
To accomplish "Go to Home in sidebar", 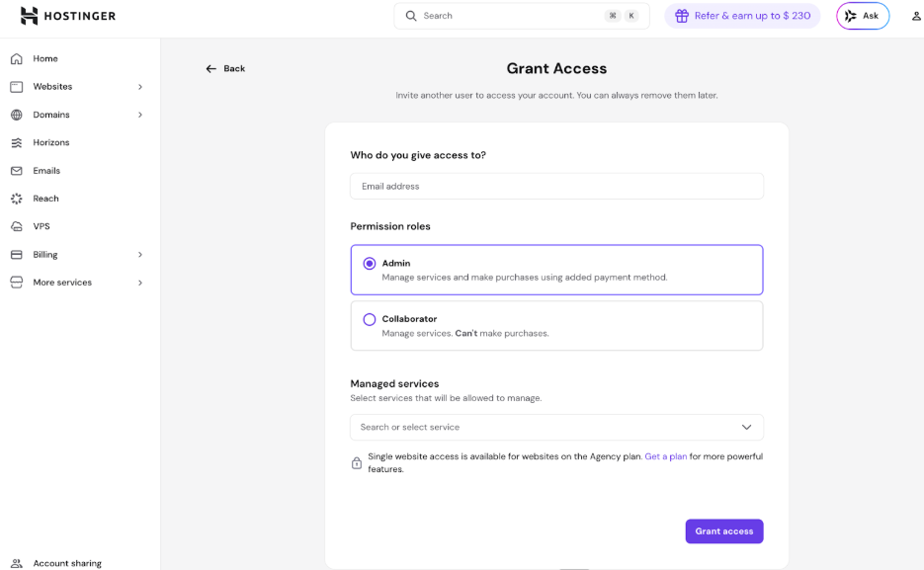I will 45,58.
